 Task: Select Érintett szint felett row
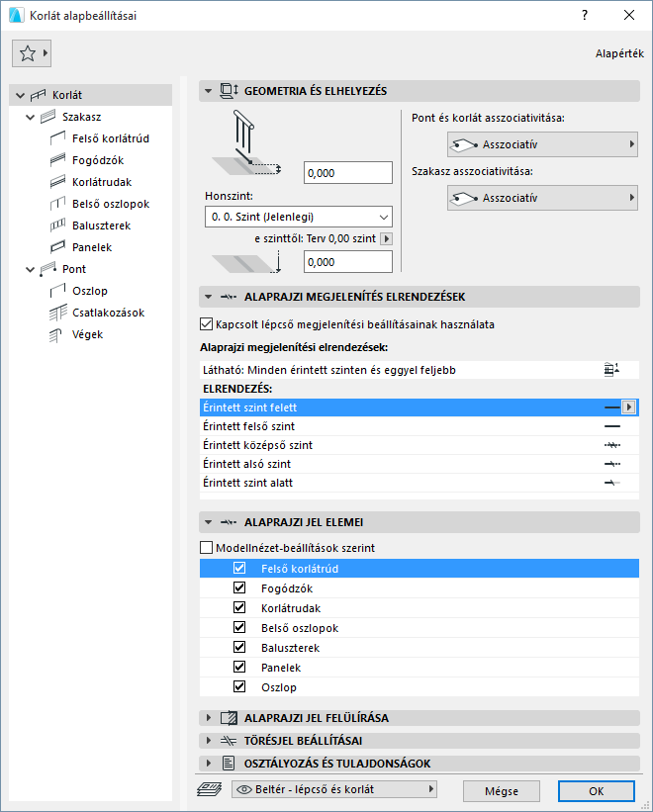point(419,407)
